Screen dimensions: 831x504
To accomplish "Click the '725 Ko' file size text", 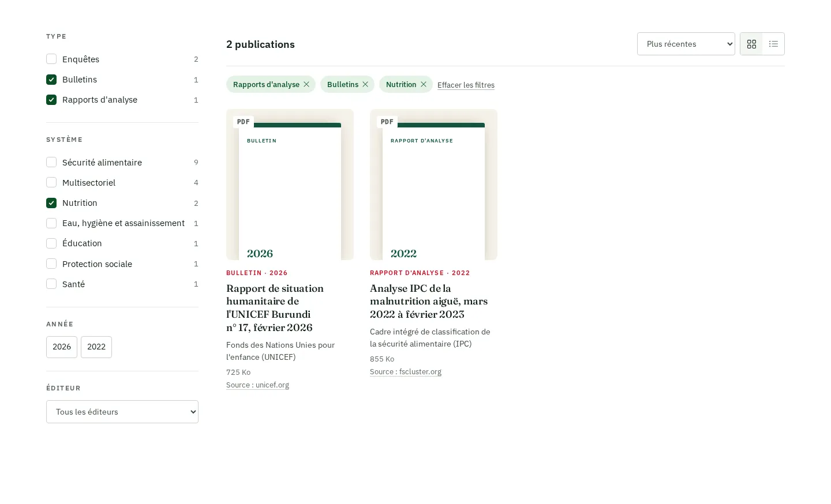I will point(238,372).
